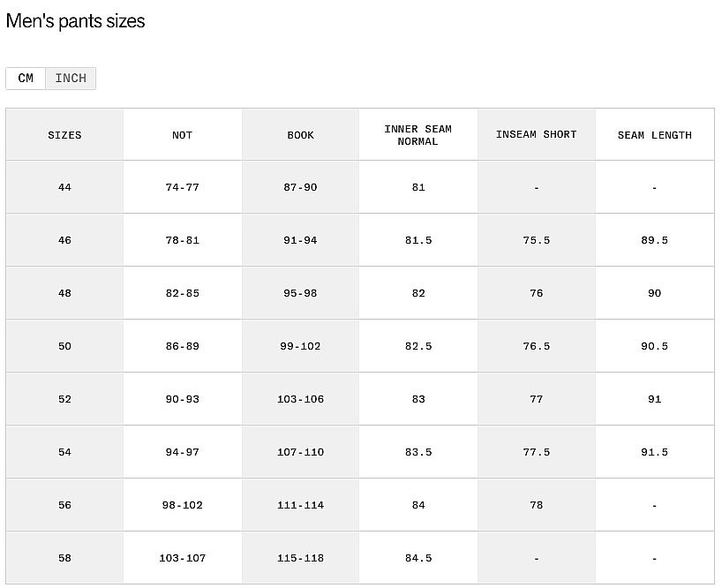Select the size 50 row label
Image resolution: width=722 pixels, height=588 pixels.
click(64, 346)
